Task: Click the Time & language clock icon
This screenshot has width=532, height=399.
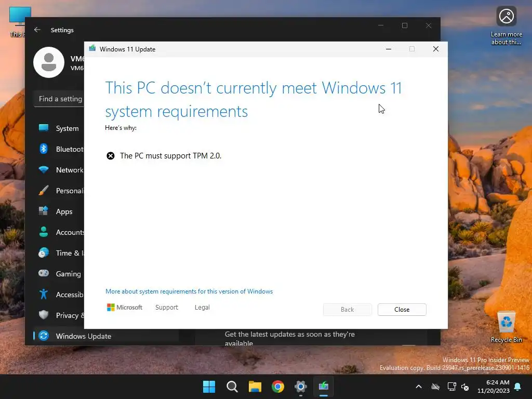Action: coord(44,253)
